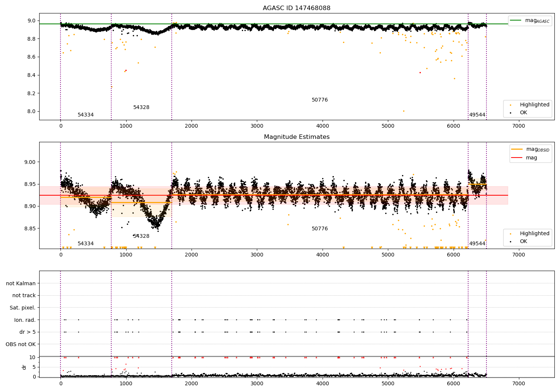560x392 pixels.
Task: Click the 9.0 tick on top plot
Action: [32, 21]
